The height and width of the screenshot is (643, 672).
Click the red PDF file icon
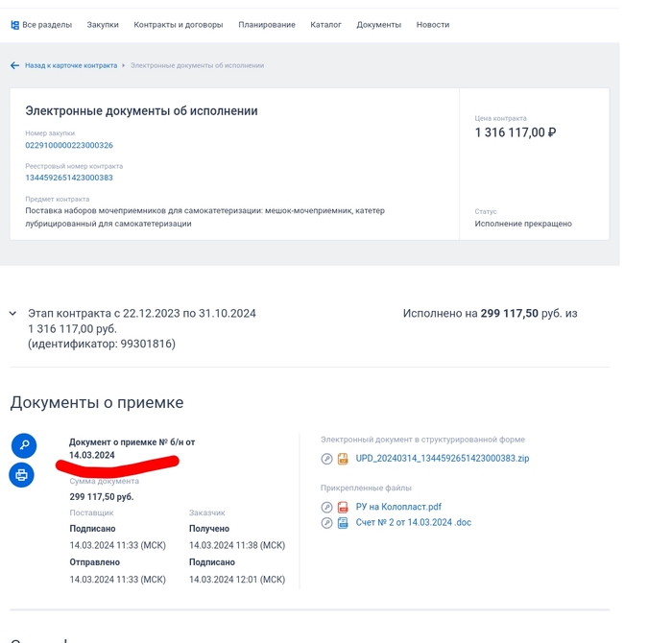[343, 507]
